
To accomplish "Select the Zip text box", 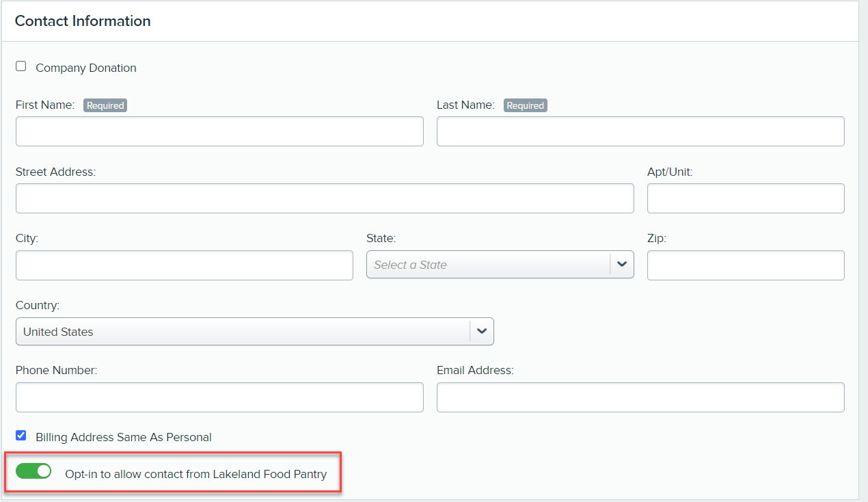I will point(746,265).
